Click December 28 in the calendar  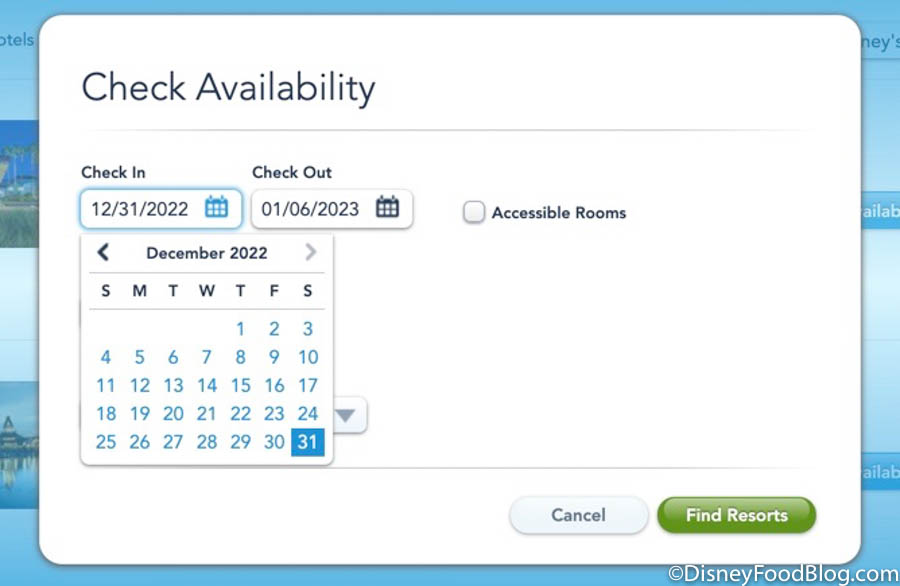207,442
